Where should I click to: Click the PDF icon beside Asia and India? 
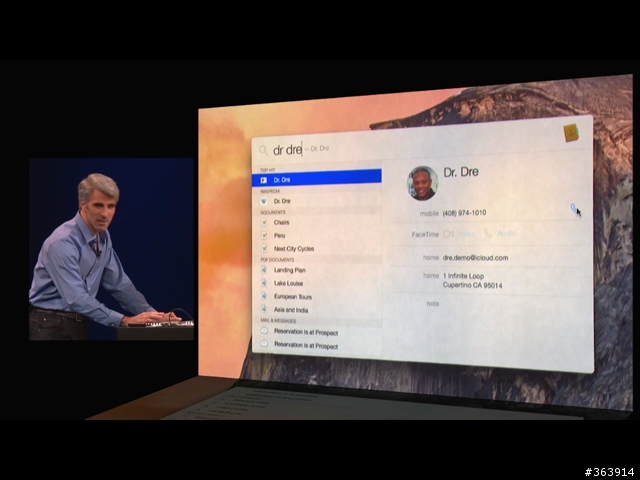pyautogui.click(x=264, y=309)
